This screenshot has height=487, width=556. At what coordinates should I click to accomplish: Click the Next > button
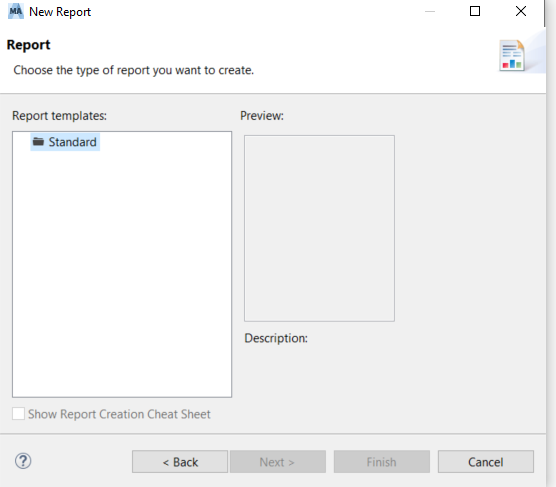click(x=278, y=462)
